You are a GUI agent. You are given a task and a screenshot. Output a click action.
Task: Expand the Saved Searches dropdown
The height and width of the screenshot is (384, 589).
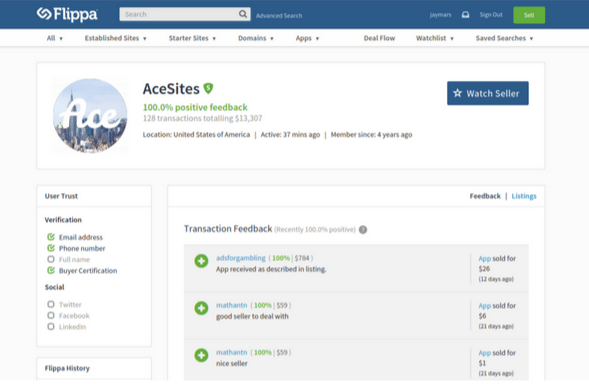tap(504, 38)
